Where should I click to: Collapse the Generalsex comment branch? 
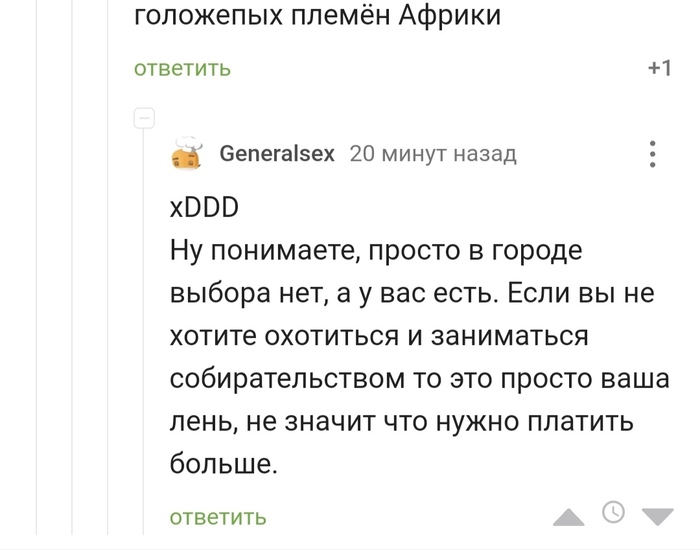(143, 118)
